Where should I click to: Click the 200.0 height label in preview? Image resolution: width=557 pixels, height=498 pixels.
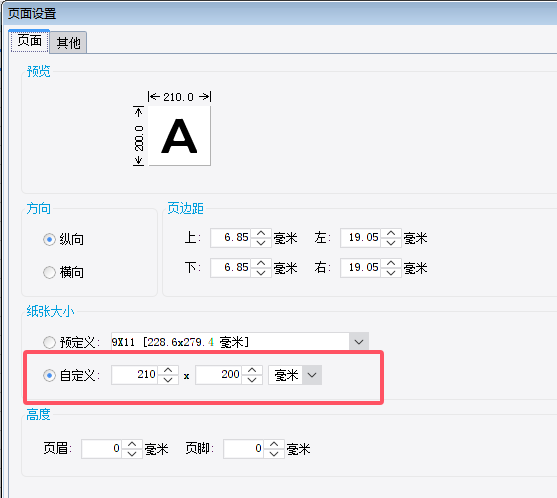tap(139, 138)
